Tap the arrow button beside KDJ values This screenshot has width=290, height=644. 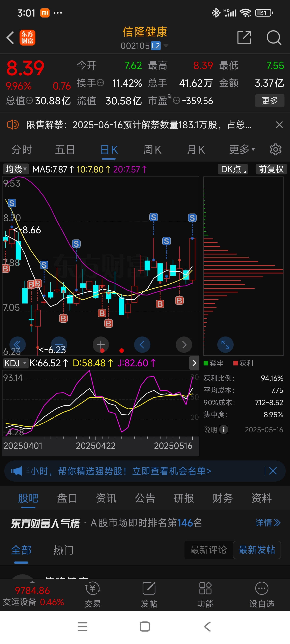(194, 363)
